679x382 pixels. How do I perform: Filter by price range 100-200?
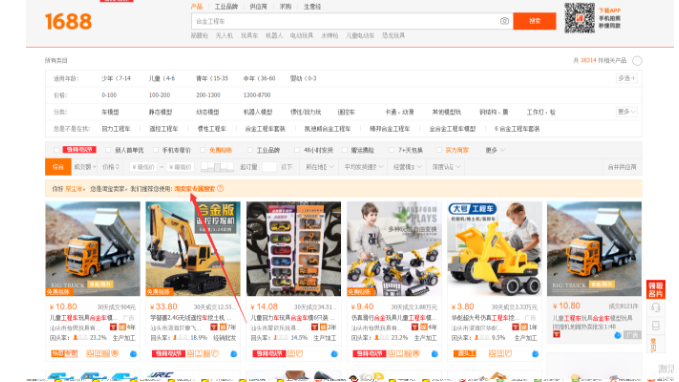(x=159, y=95)
